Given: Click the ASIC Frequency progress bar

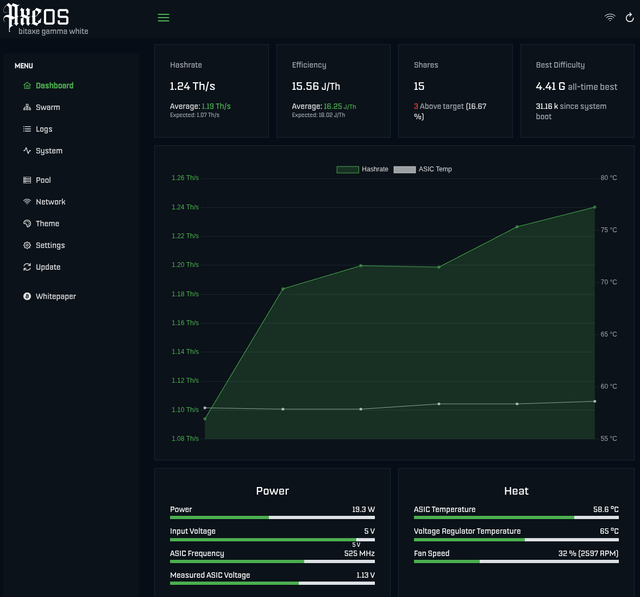Looking at the screenshot, I should pyautogui.click(x=272, y=562).
